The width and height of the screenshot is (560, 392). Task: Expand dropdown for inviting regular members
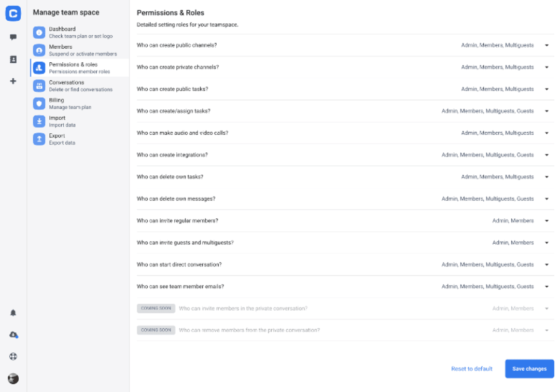point(547,221)
